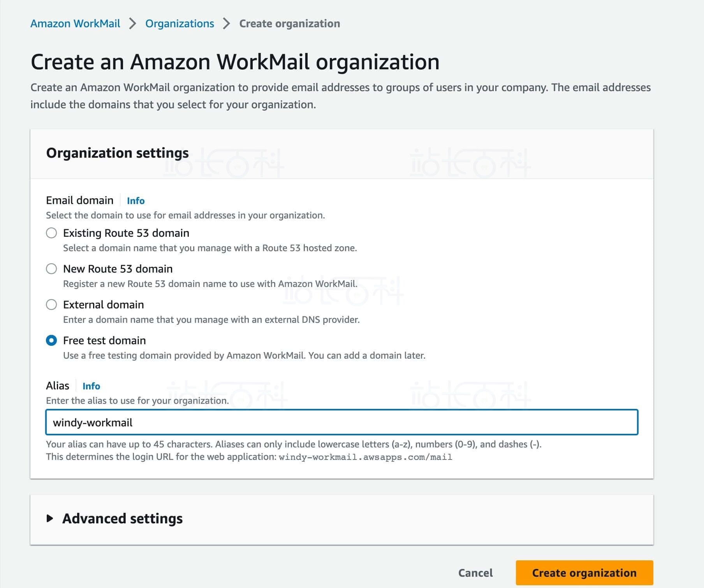Open Info link beside Alias label

[x=91, y=386]
